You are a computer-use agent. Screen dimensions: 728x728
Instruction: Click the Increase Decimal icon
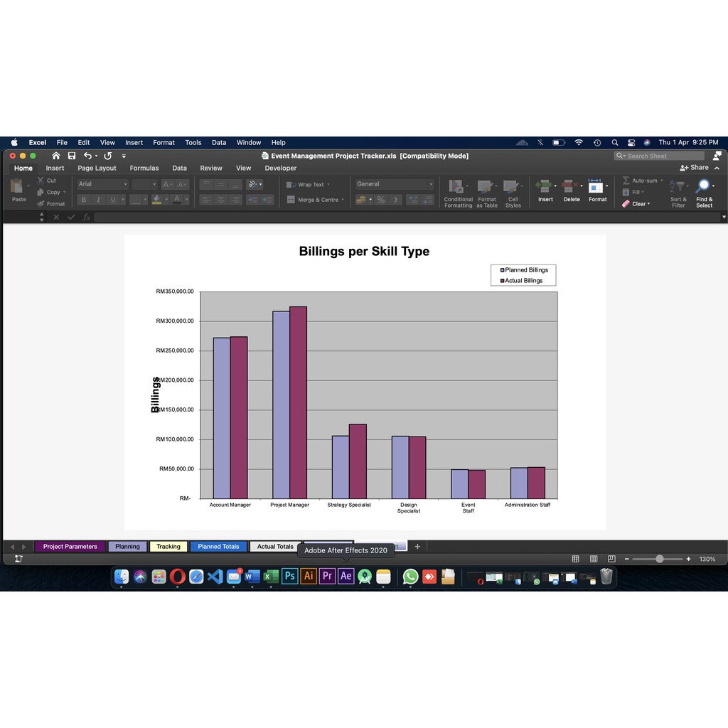point(413,200)
